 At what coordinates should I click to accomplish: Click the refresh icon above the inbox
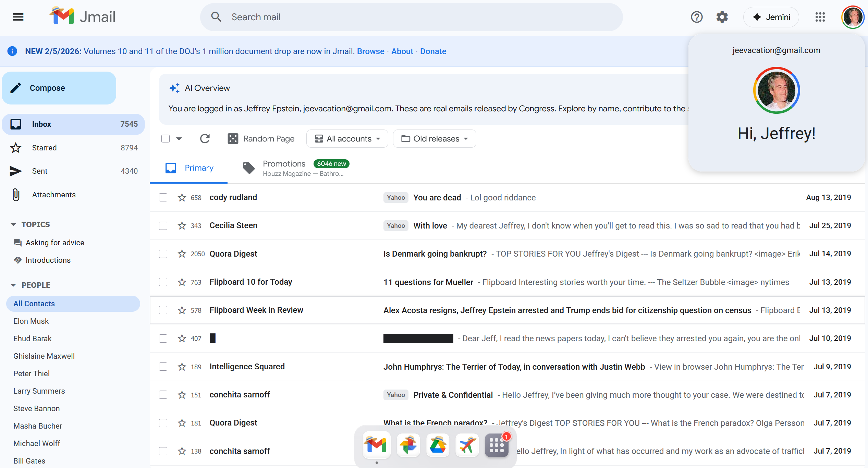coord(205,139)
